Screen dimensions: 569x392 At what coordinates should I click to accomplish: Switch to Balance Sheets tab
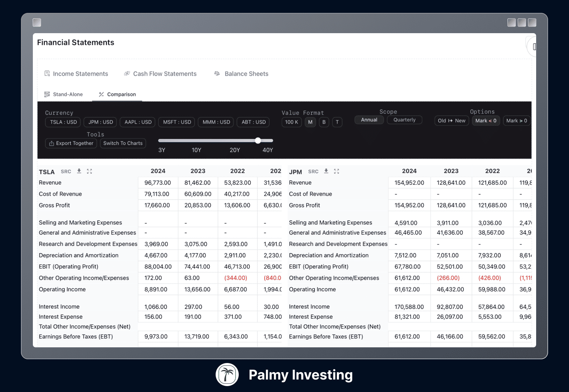[241, 74]
